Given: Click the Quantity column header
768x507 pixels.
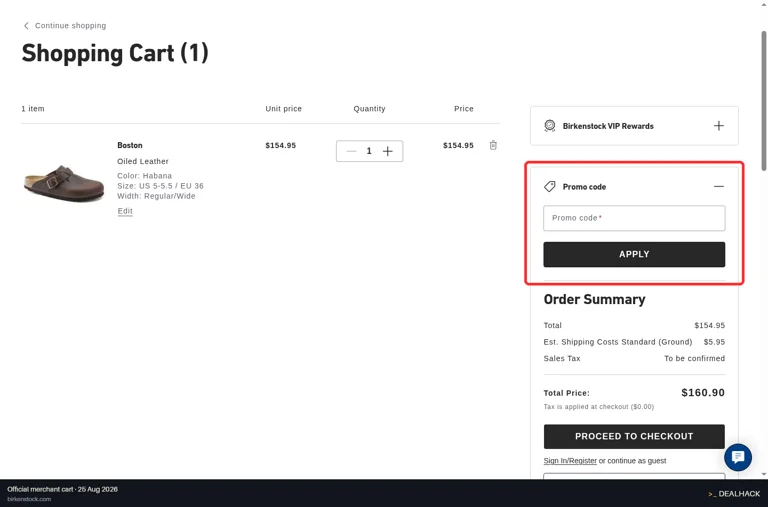Looking at the screenshot, I should pyautogui.click(x=369, y=109).
